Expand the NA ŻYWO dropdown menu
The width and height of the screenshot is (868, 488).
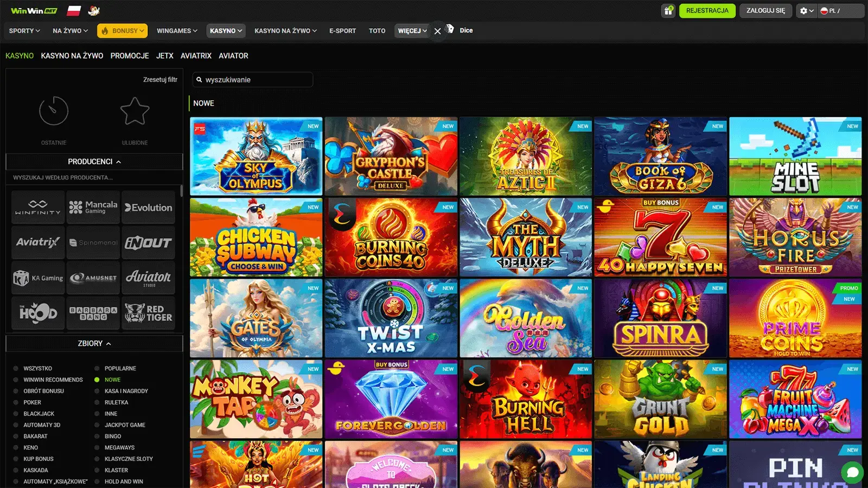pyautogui.click(x=70, y=31)
